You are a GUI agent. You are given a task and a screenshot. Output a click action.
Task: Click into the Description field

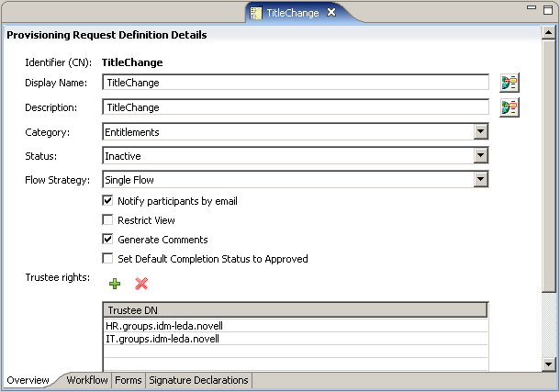pyautogui.click(x=296, y=107)
